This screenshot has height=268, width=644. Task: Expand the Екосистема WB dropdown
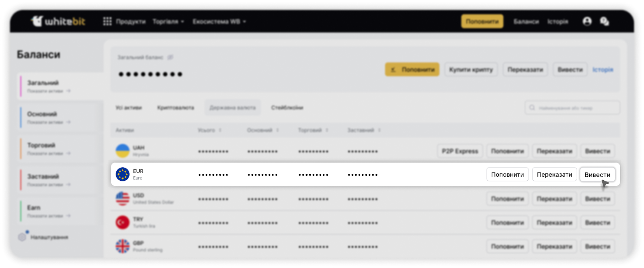[219, 21]
